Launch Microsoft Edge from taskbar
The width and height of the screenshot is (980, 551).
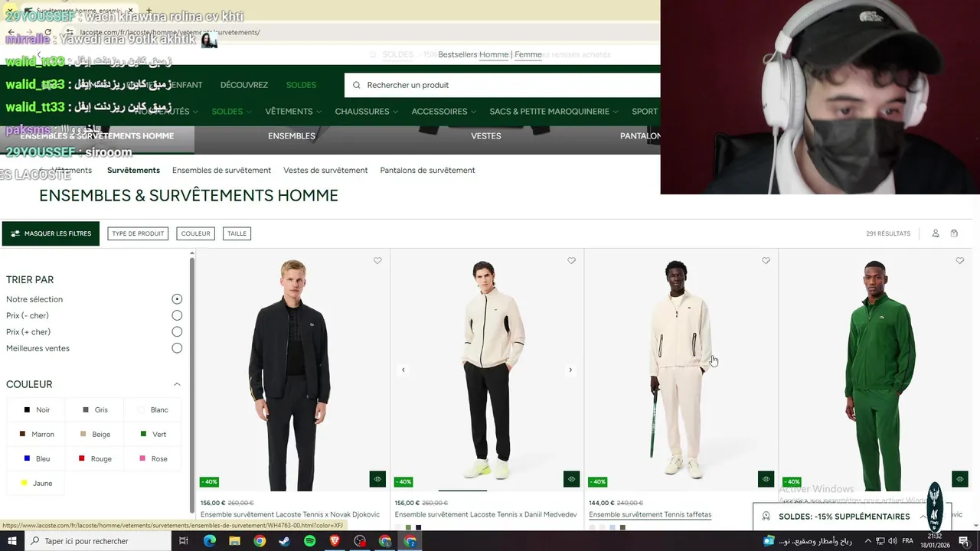[210, 541]
